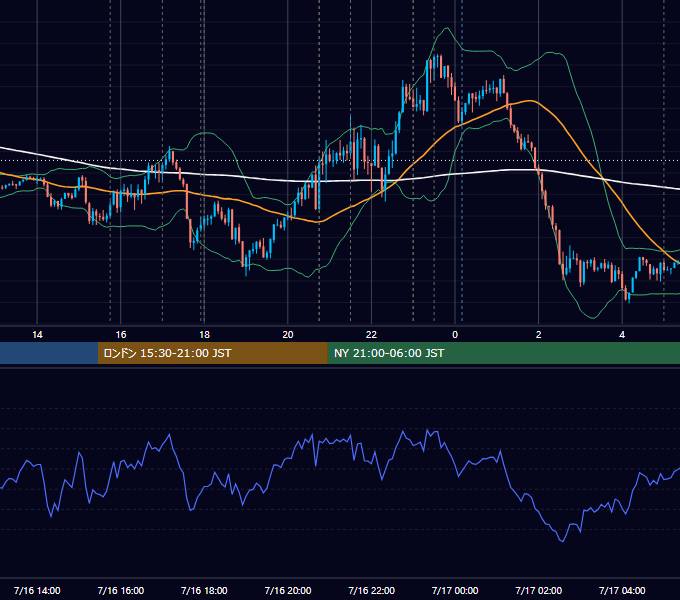
Task: Select the NY 21:00-06:00 JST session bar
Action: (x=503, y=353)
